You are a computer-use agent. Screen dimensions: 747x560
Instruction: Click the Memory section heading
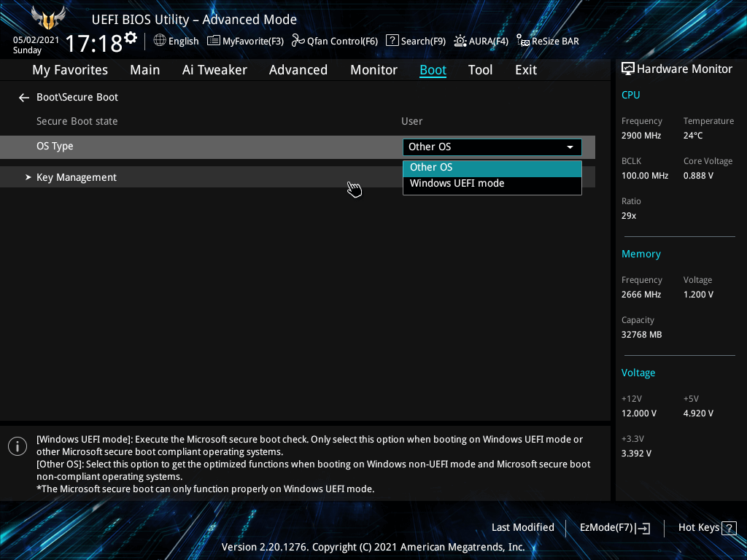[x=640, y=254]
